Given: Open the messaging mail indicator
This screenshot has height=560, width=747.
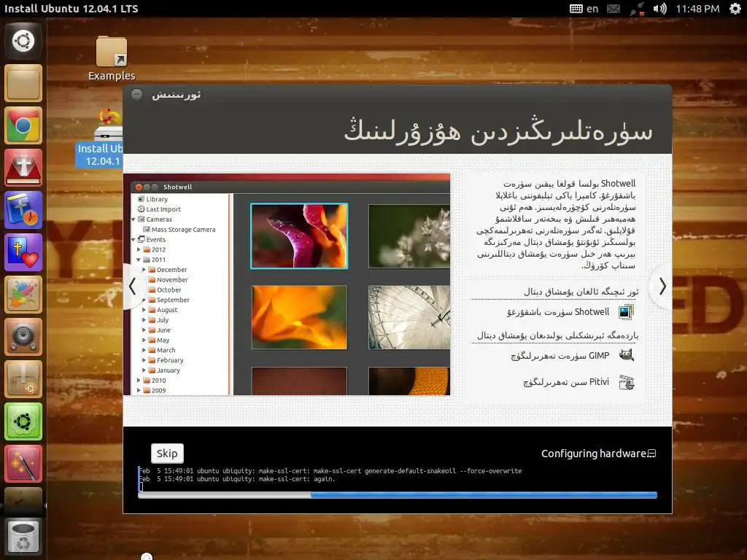Looking at the screenshot, I should click(x=614, y=9).
